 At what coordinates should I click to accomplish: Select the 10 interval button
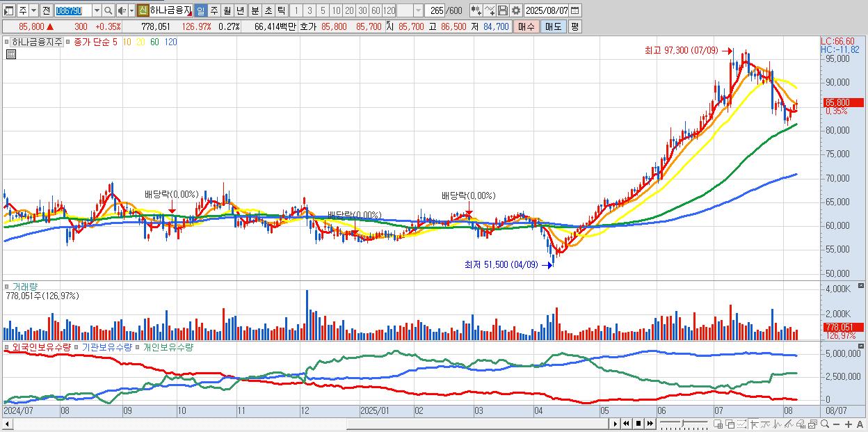(x=336, y=10)
